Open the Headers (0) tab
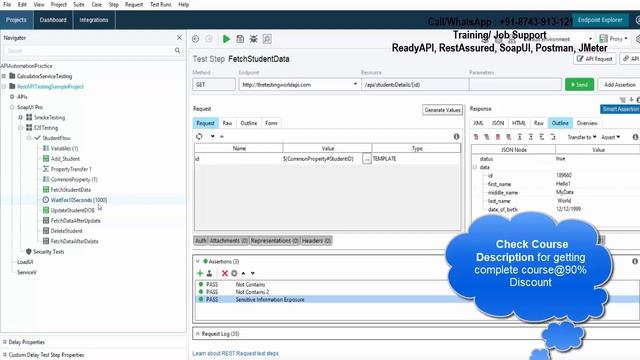The height and width of the screenshot is (360, 640). click(x=316, y=241)
